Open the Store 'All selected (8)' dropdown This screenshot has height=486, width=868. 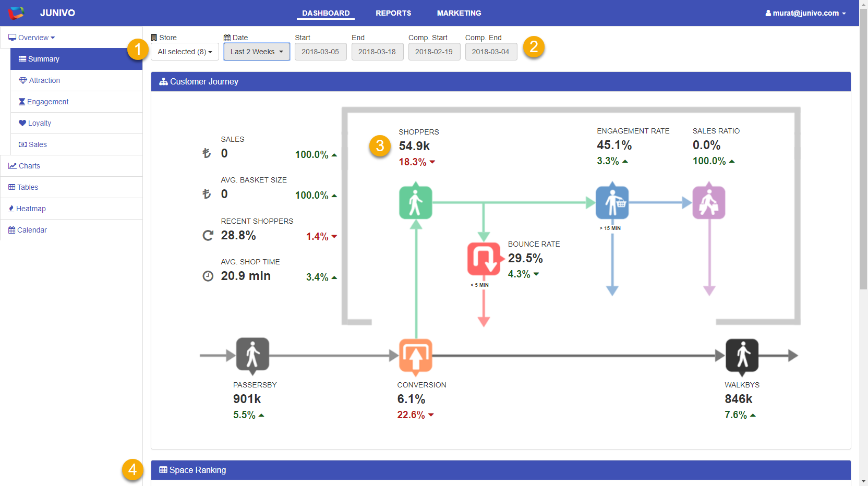pos(185,52)
